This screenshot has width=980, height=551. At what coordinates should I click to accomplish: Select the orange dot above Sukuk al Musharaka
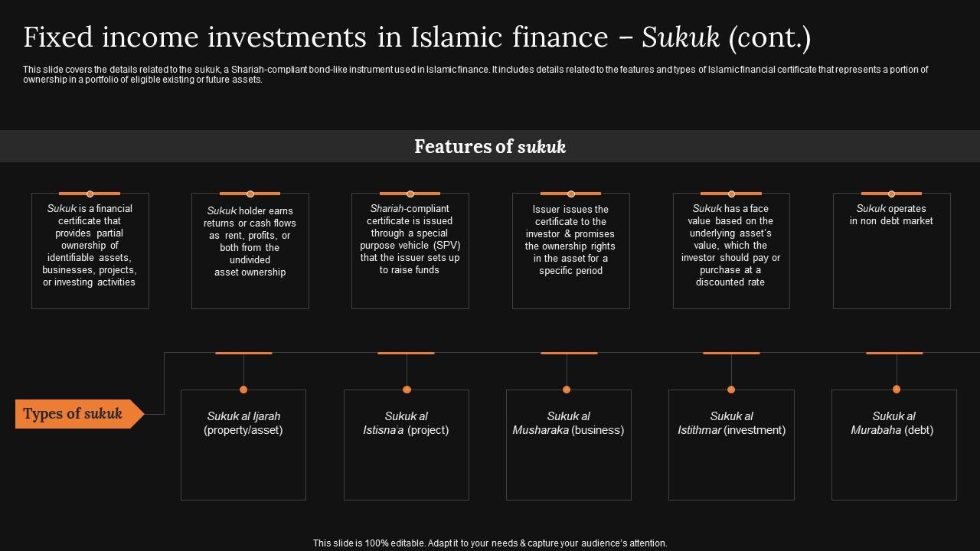point(567,390)
